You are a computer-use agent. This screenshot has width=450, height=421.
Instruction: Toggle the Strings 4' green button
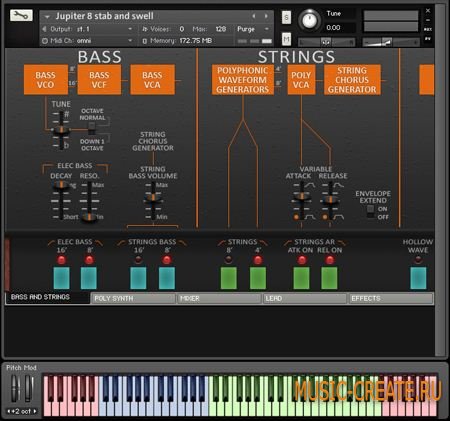[258, 278]
